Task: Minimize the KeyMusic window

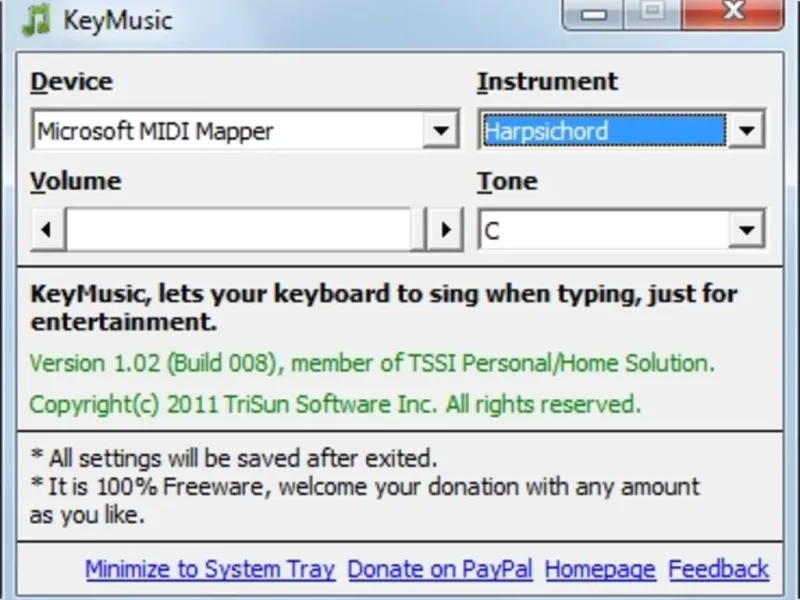Action: (593, 13)
